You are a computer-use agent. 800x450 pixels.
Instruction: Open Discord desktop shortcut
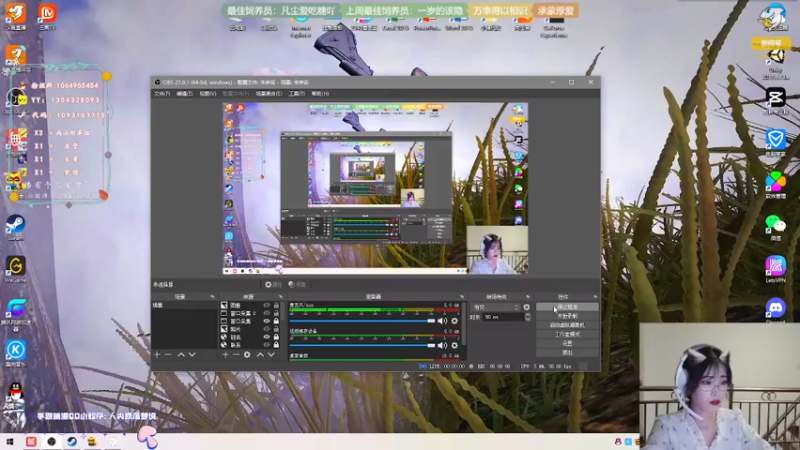tap(776, 311)
